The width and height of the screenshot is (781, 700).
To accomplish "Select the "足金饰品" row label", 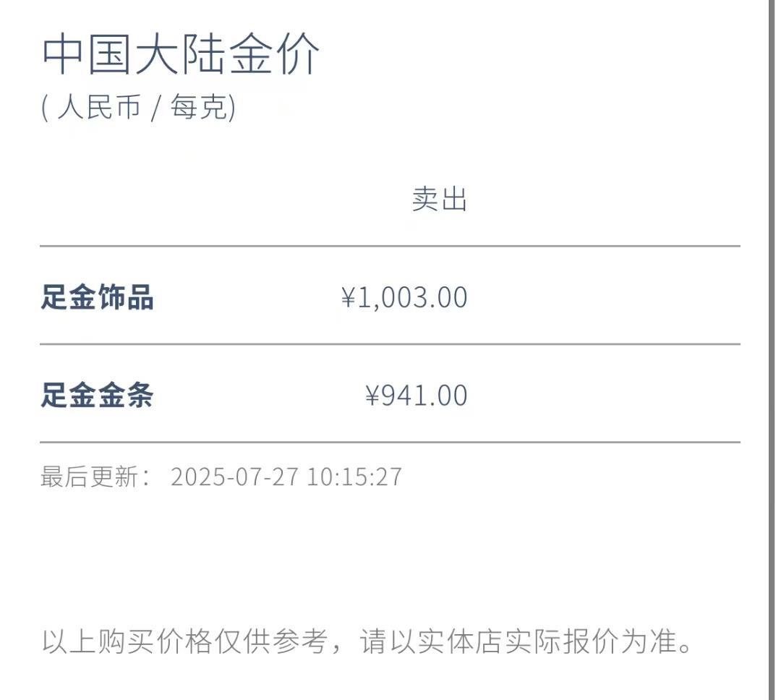I will pos(97,297).
